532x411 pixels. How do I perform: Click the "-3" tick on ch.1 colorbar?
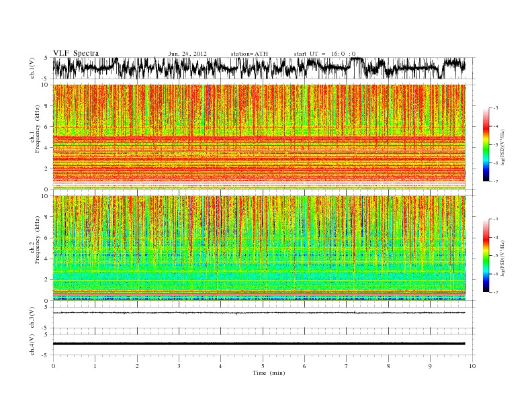coord(496,108)
